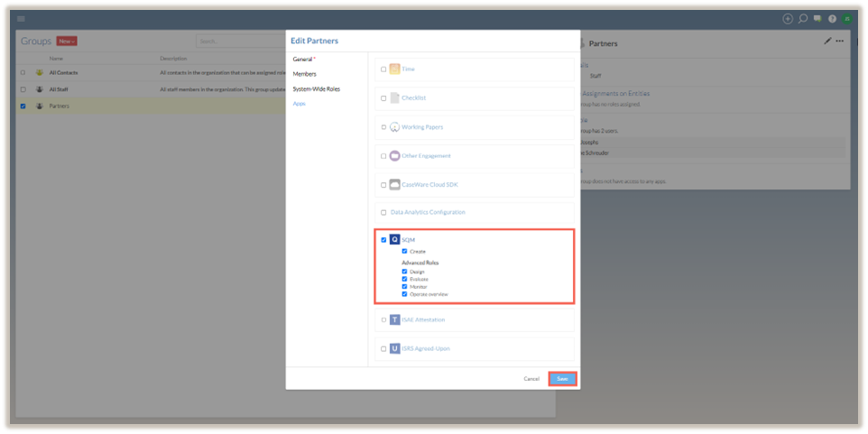Click the Other Engagement purple icon
The image size is (868, 434).
394,156
